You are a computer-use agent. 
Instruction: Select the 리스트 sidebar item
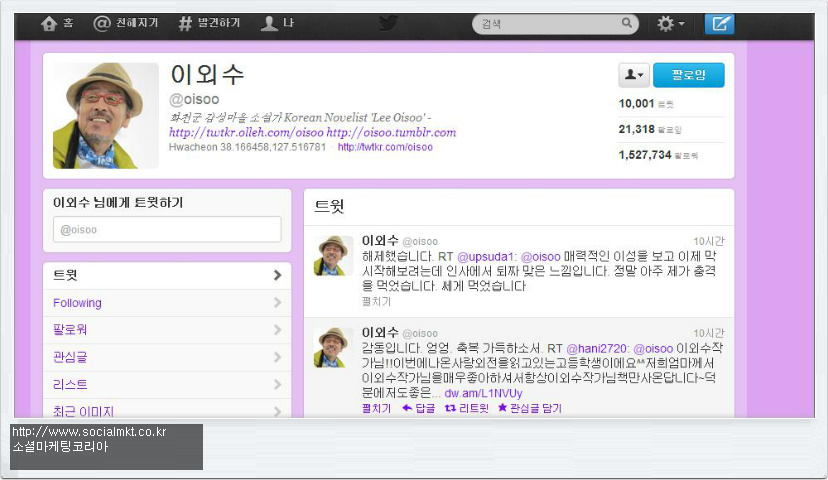point(167,385)
